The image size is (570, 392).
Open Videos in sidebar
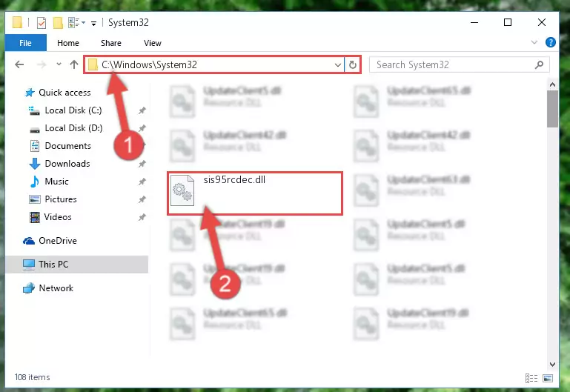58,217
